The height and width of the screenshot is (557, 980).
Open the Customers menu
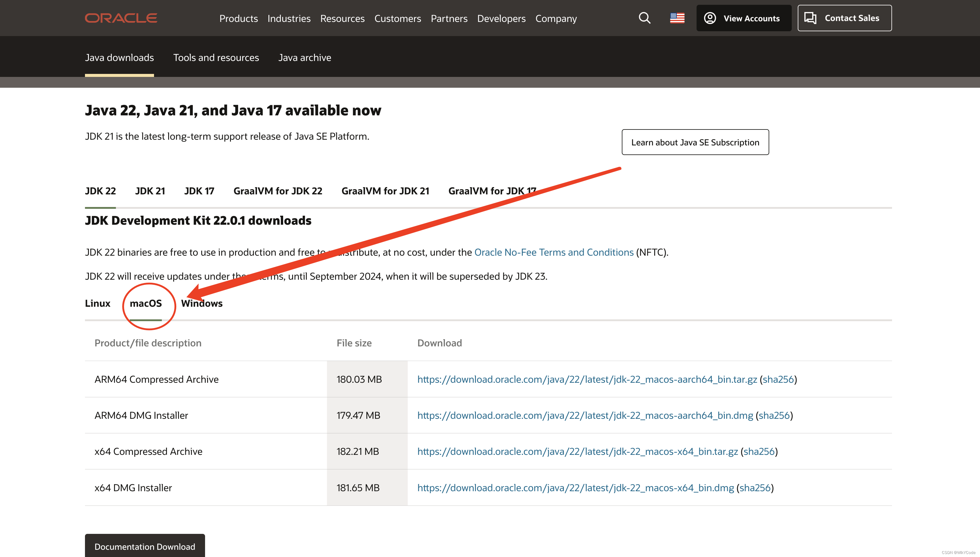(398, 18)
